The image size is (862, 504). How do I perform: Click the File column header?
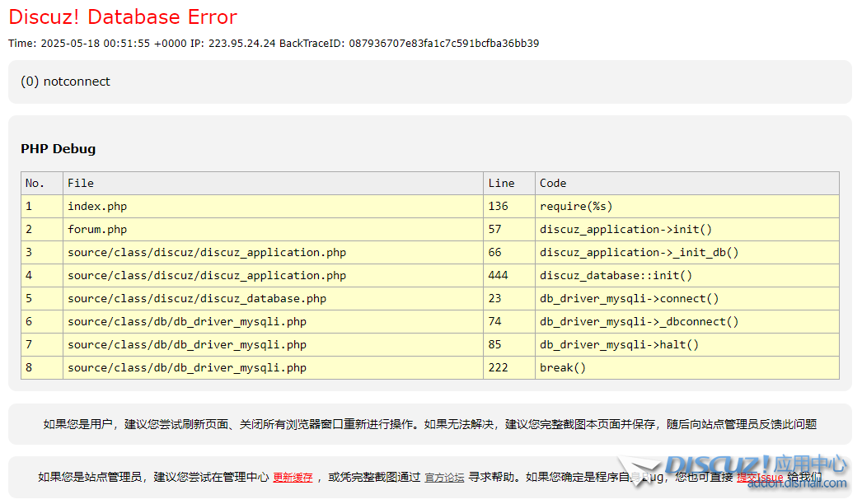(x=273, y=183)
